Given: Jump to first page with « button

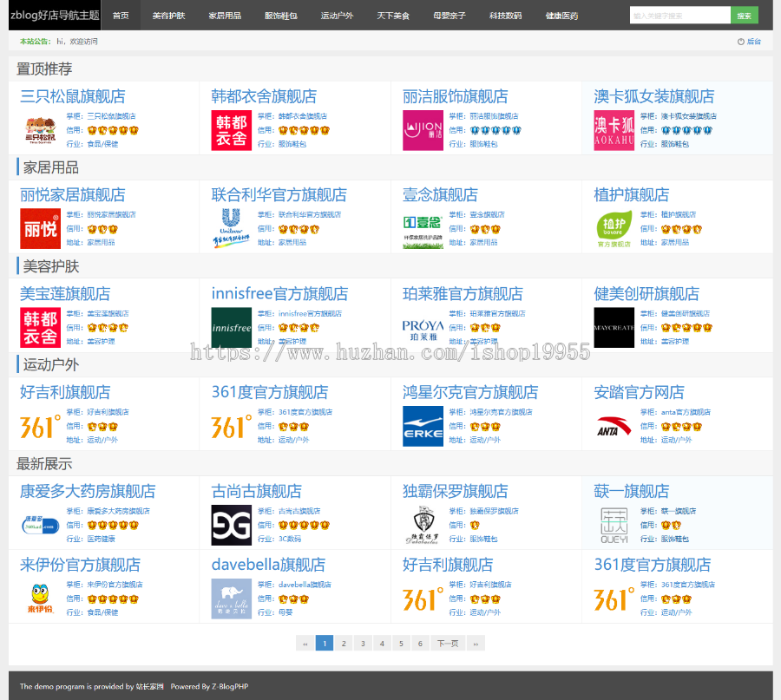Looking at the screenshot, I should click(x=305, y=644).
